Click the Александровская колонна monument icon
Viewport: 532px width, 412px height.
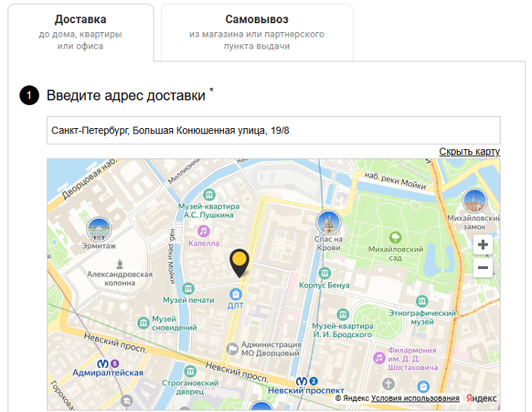(119, 264)
